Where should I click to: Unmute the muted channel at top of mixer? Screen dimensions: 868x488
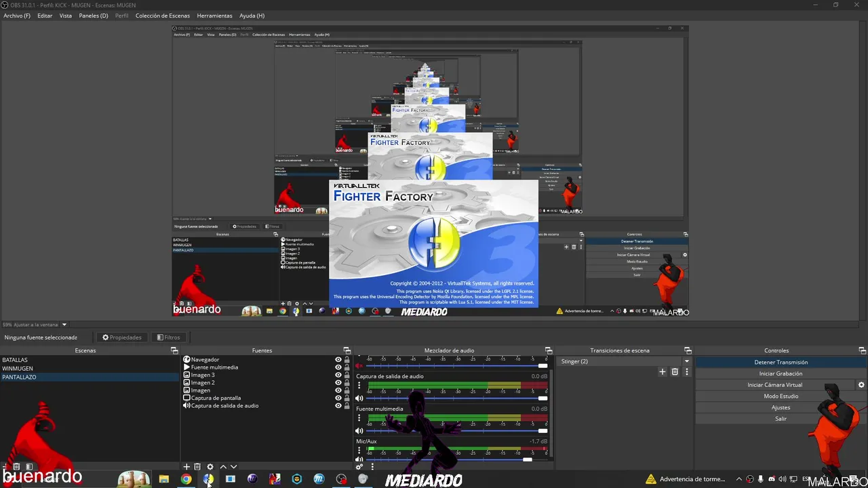click(x=359, y=365)
